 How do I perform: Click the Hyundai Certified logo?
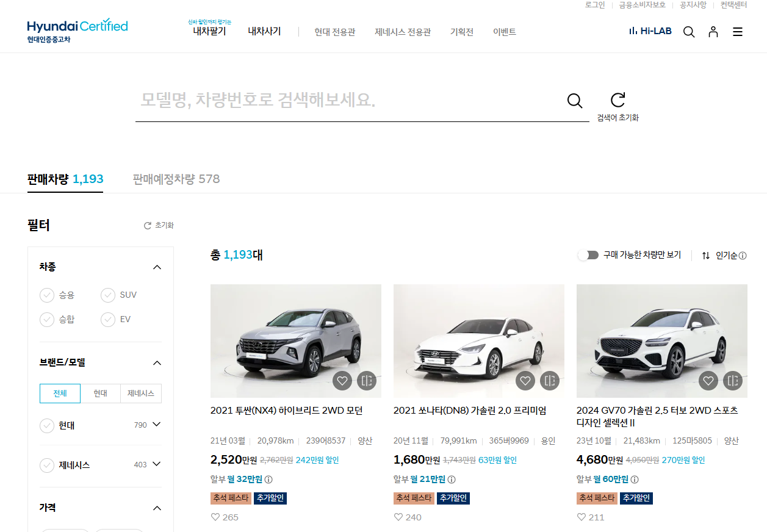[x=77, y=31]
